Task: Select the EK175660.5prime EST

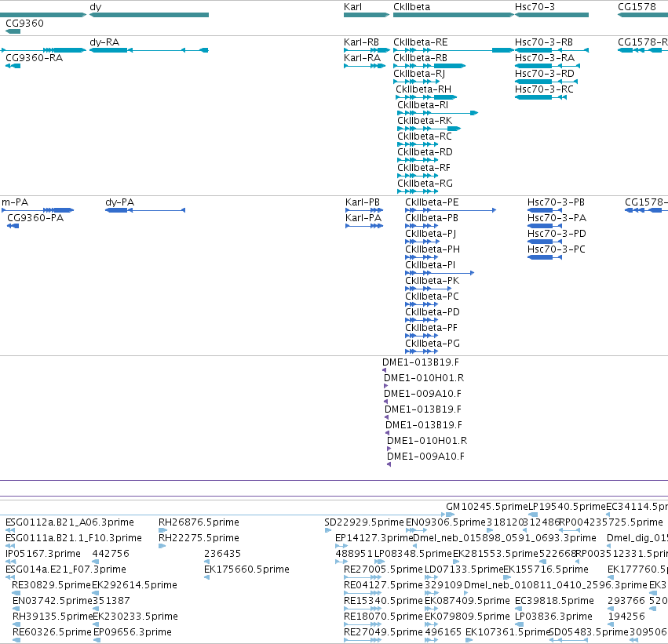Action: coord(246,569)
